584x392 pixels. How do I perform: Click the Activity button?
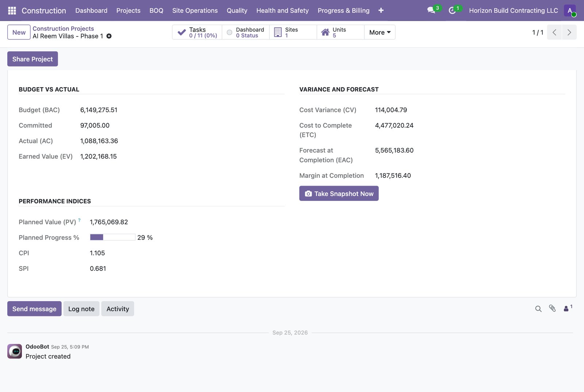[x=118, y=309]
